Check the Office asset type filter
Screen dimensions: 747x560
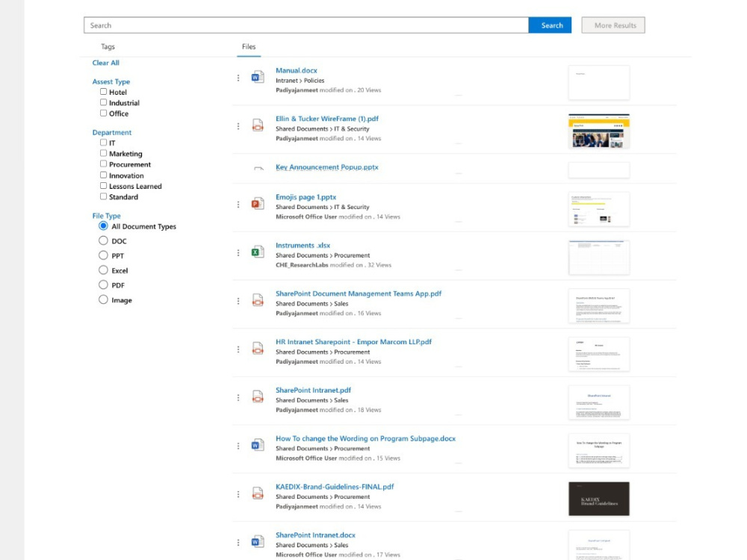point(103,113)
